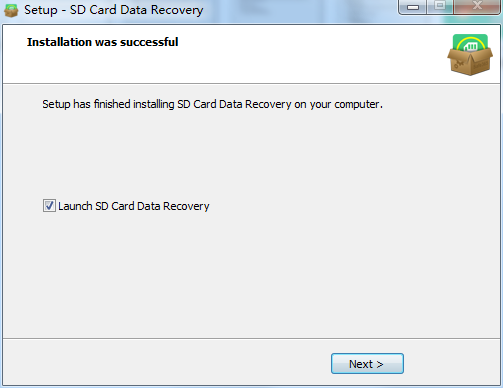Click the SD Card Recovery package logo
This screenshot has width=503, height=388.
point(470,55)
